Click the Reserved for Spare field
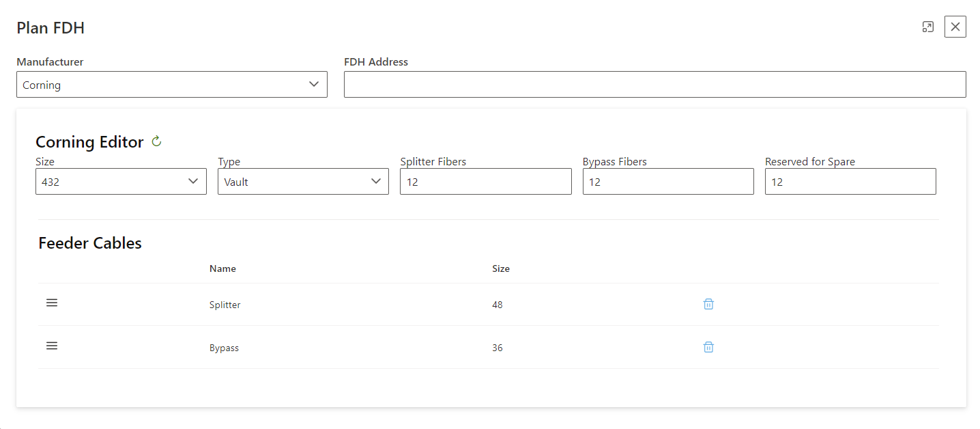The image size is (980, 429). [x=850, y=182]
